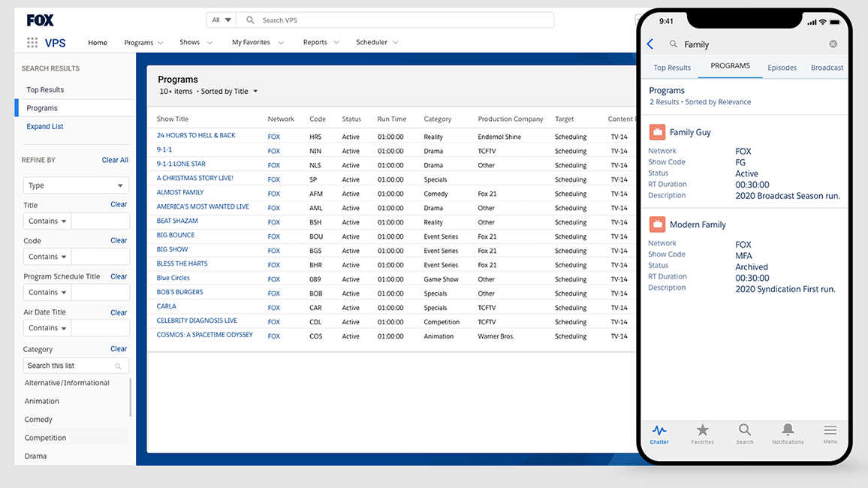This screenshot has width=868, height=488.
Task: Clear the mobile search field with the X
Action: [833, 44]
